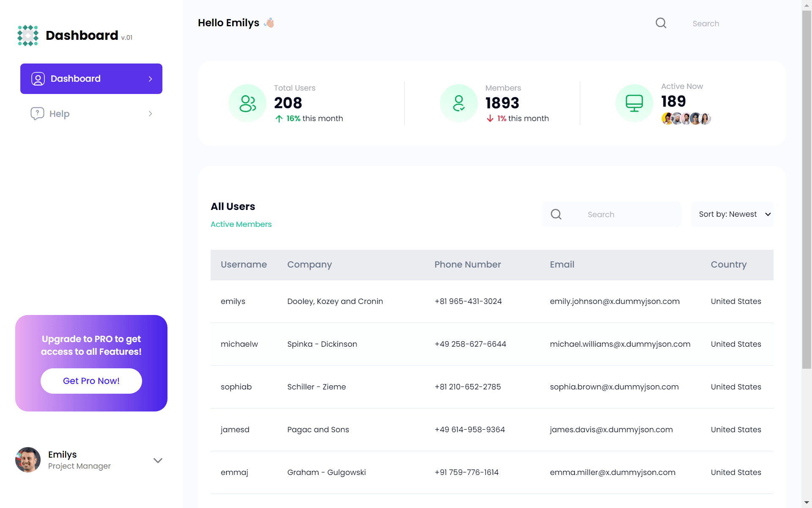Click the Dashboard menu user icon
Screen dimensions: 812x508
pos(38,79)
